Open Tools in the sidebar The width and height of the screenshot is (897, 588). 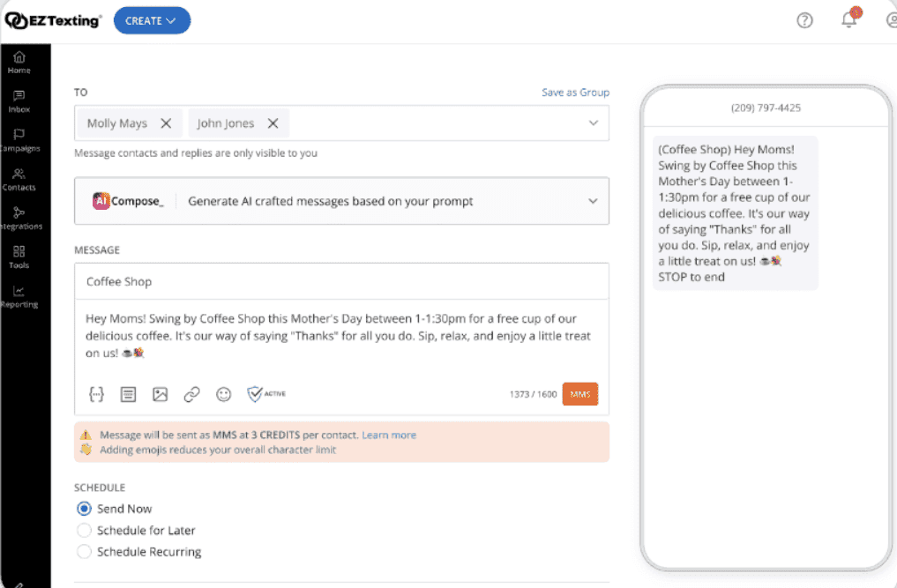tap(19, 257)
